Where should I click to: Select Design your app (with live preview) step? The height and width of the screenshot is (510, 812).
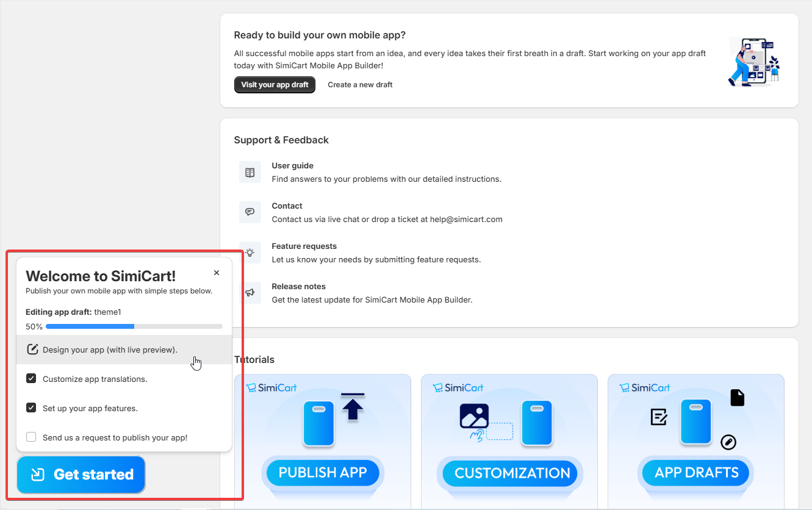tap(110, 350)
